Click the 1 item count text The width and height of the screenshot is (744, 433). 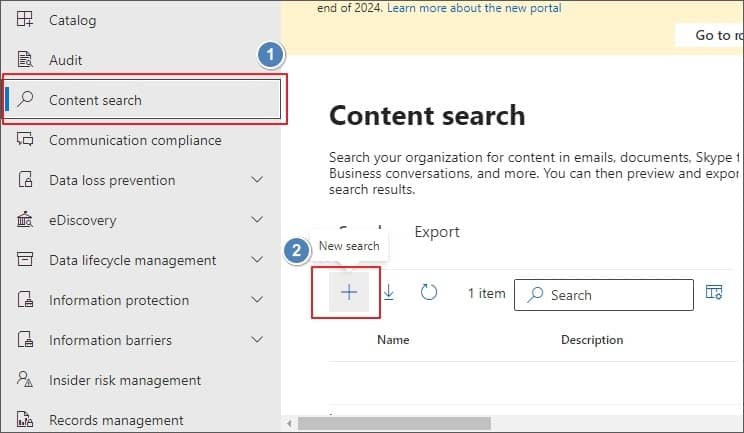[486, 294]
